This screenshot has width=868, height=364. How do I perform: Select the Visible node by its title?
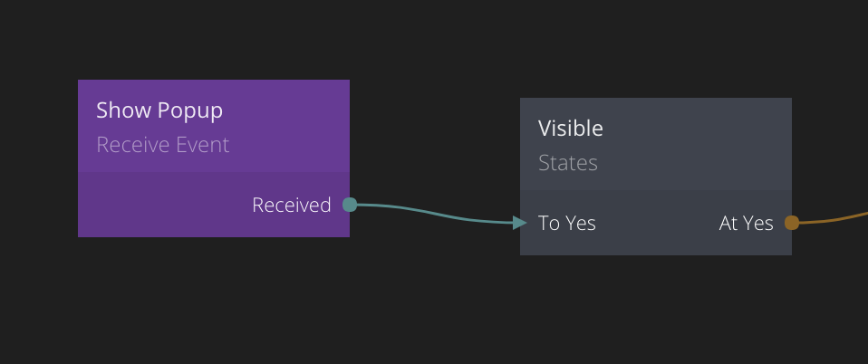(571, 129)
